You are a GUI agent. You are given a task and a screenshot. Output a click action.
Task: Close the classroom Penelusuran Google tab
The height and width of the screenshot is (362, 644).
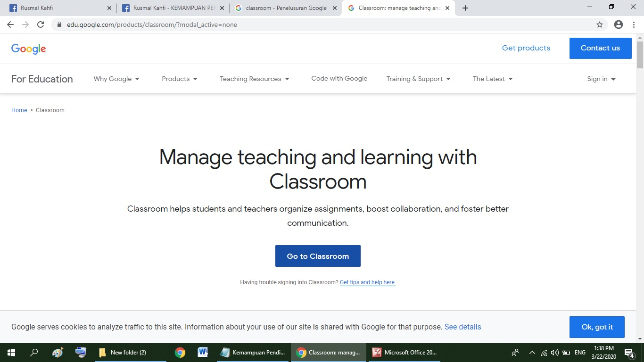(x=335, y=8)
